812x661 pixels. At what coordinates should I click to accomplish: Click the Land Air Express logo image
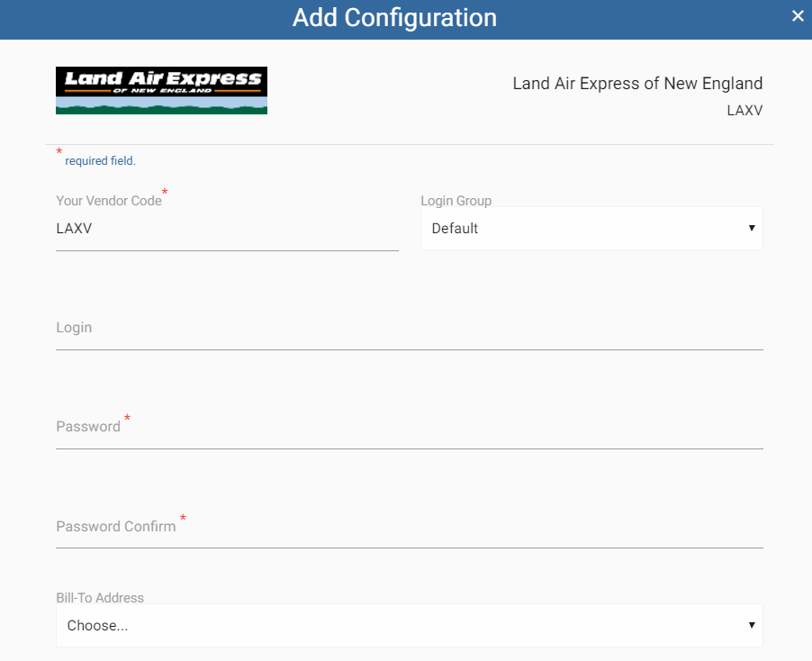[x=160, y=90]
